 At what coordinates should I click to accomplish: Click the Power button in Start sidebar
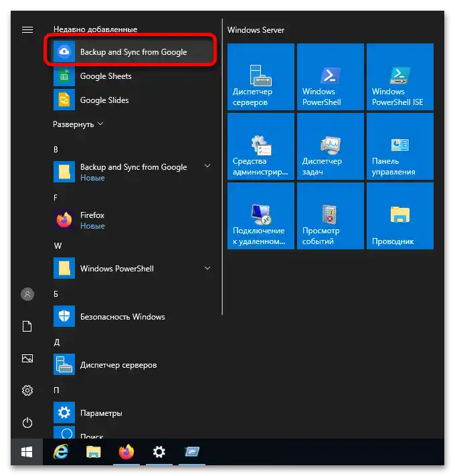pyautogui.click(x=27, y=423)
